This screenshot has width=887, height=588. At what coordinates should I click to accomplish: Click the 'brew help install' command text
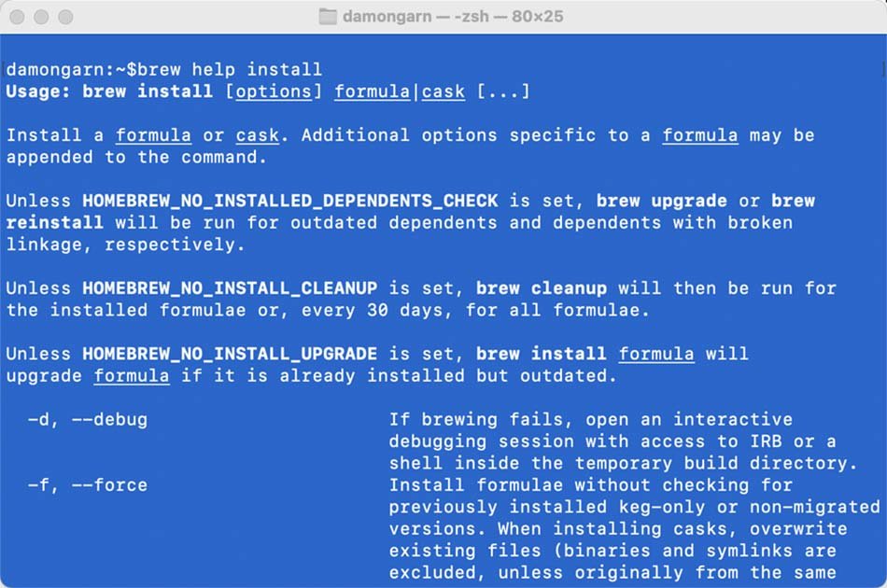(x=229, y=70)
